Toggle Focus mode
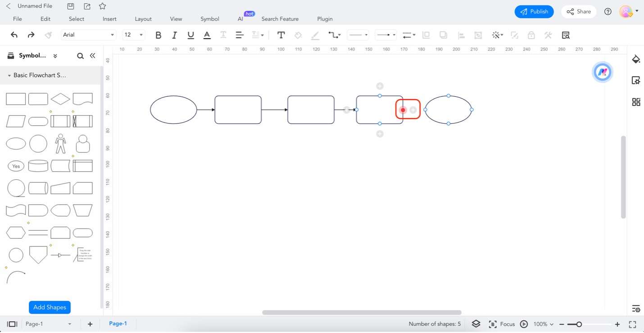 pyautogui.click(x=502, y=324)
